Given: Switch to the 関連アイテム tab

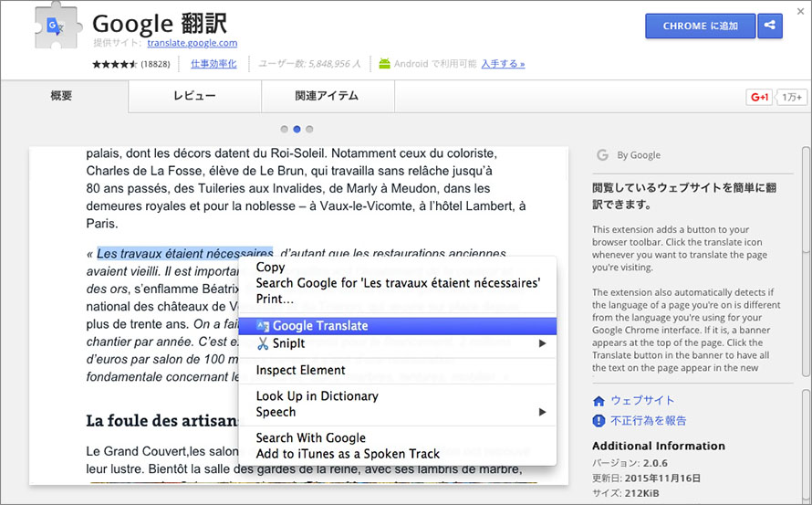Looking at the screenshot, I should point(328,96).
